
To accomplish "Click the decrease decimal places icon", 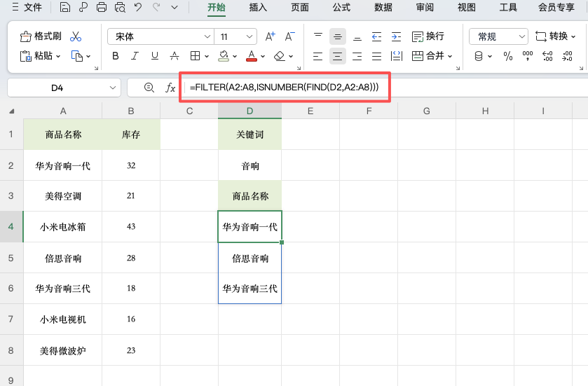I will (x=568, y=56).
